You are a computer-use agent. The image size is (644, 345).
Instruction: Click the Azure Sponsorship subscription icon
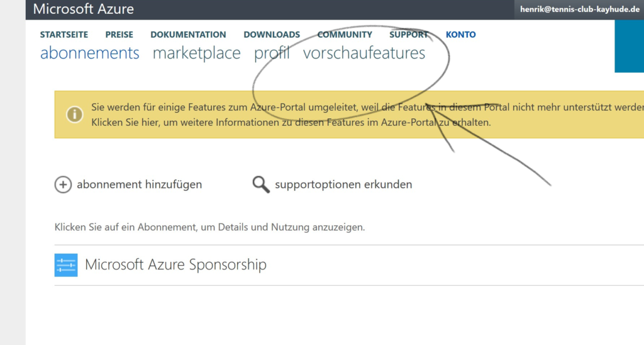coord(66,265)
